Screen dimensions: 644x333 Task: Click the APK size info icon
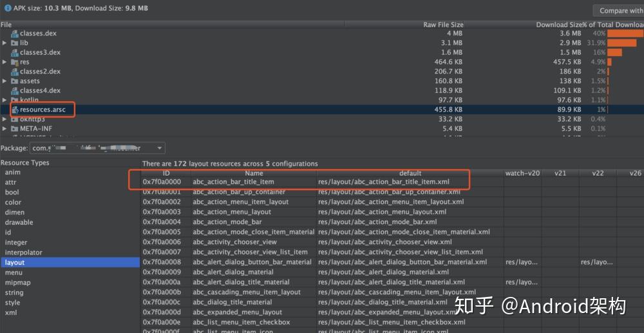point(7,8)
